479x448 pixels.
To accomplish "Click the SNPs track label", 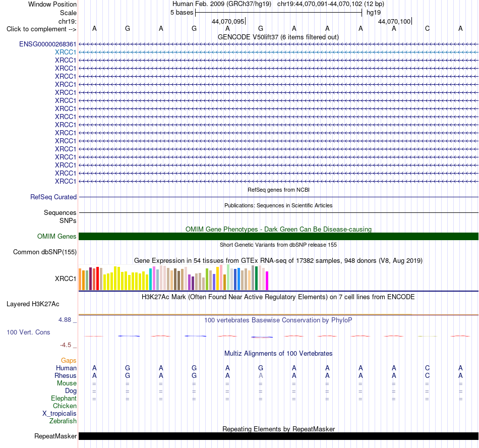I will tap(68, 220).
